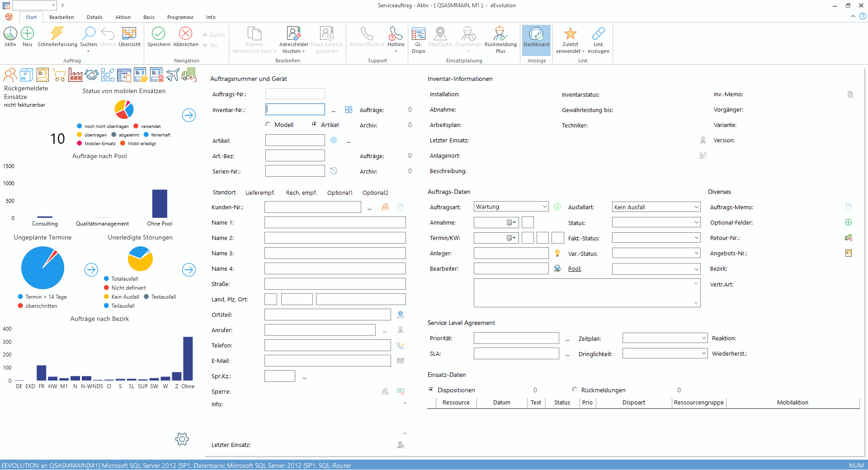Open the Lieferempf. address tab
868x470 pixels.
(x=260, y=193)
